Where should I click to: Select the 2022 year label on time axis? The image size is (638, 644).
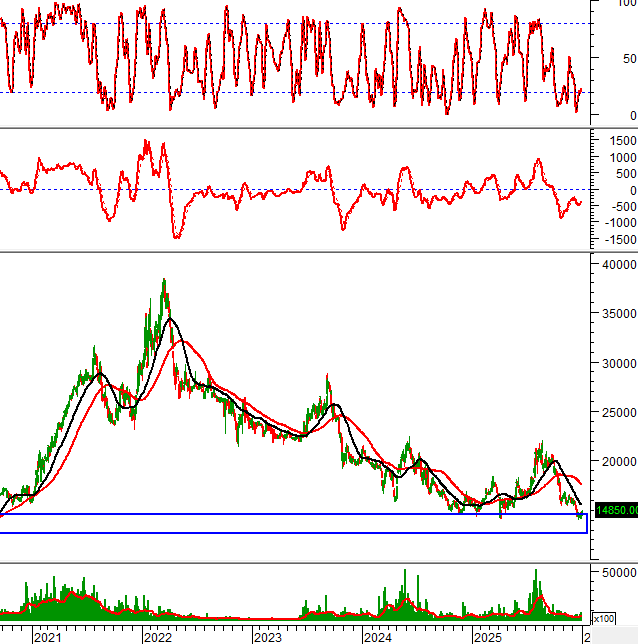157,636
